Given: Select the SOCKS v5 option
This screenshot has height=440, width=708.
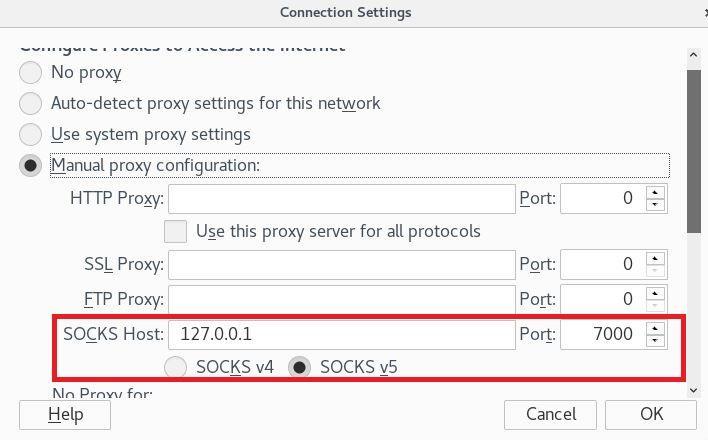Looking at the screenshot, I should pos(299,367).
